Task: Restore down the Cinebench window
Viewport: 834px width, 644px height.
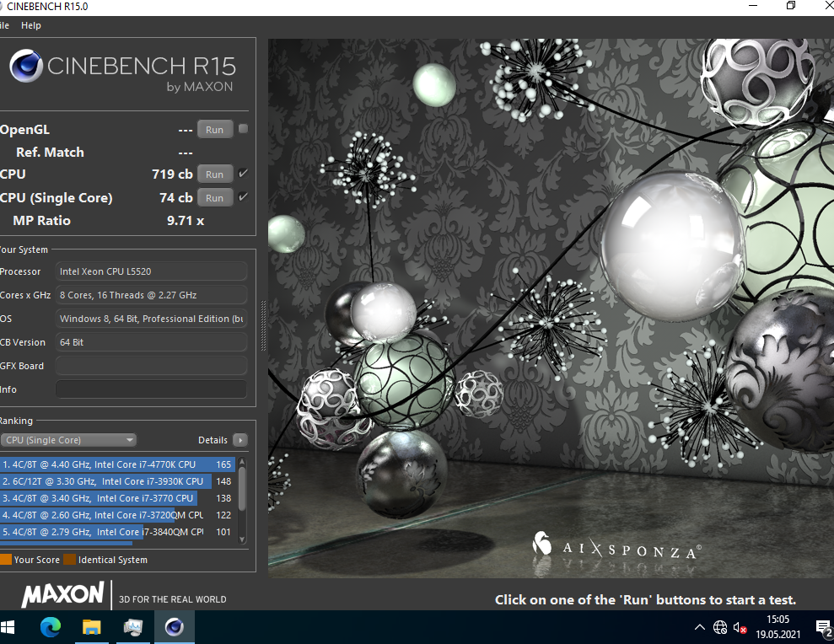Action: click(x=791, y=6)
